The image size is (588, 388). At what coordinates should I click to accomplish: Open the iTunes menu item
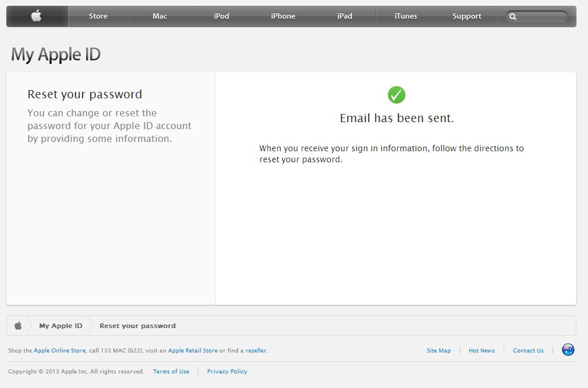pyautogui.click(x=406, y=16)
